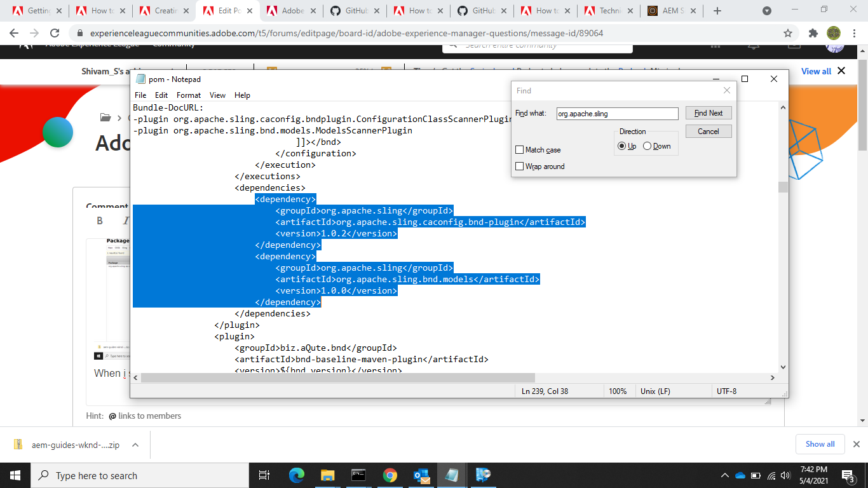868x488 pixels.
Task: Open Microsoft Edge from the taskbar
Action: coord(297,475)
